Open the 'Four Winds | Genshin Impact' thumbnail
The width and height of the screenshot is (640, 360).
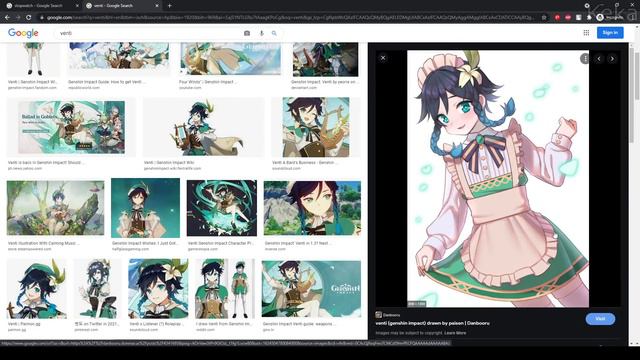click(231, 59)
